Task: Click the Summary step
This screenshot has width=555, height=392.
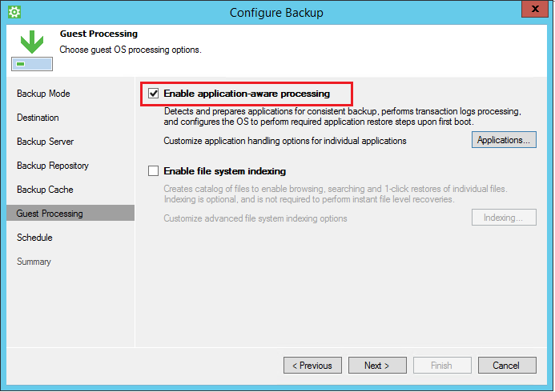Action: tap(34, 262)
